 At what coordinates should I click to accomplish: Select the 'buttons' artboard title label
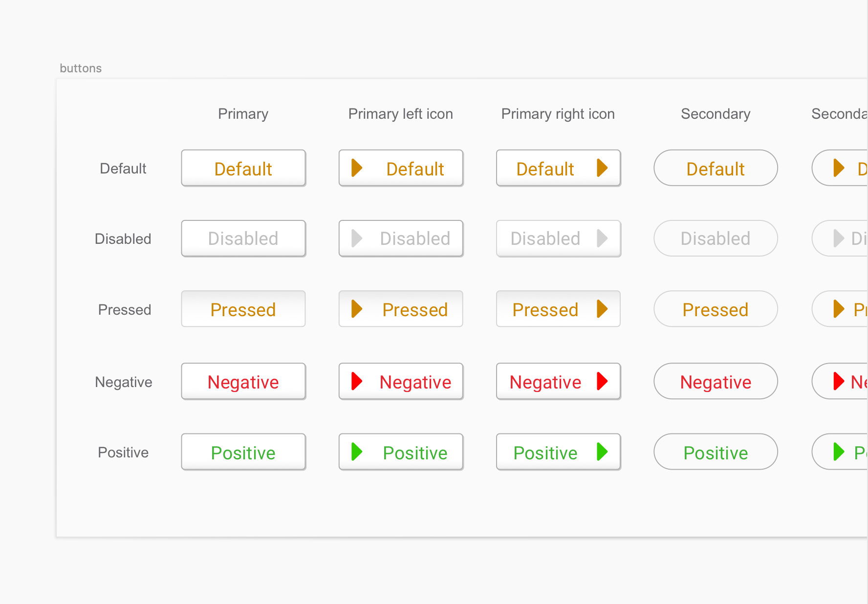[x=81, y=68]
